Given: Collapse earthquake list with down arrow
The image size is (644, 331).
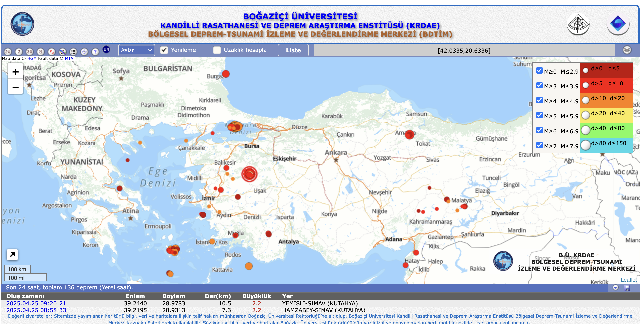Looking at the screenshot, I should click(616, 288).
